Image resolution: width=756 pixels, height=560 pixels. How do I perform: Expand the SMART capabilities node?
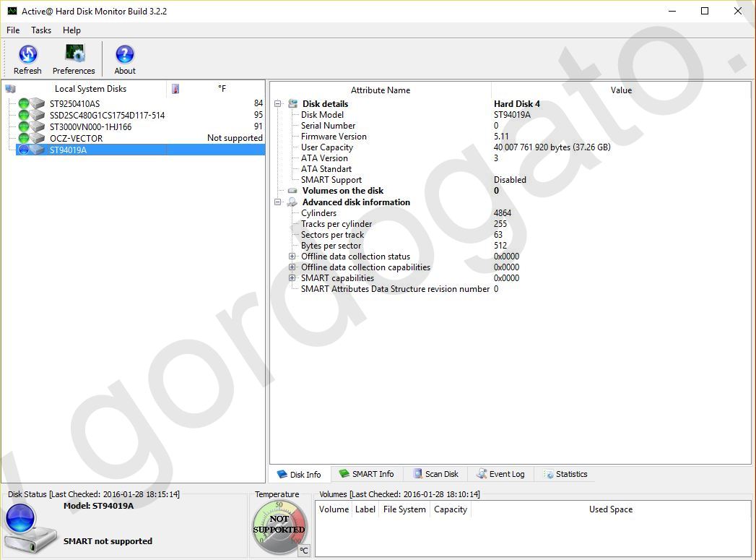[x=292, y=278]
